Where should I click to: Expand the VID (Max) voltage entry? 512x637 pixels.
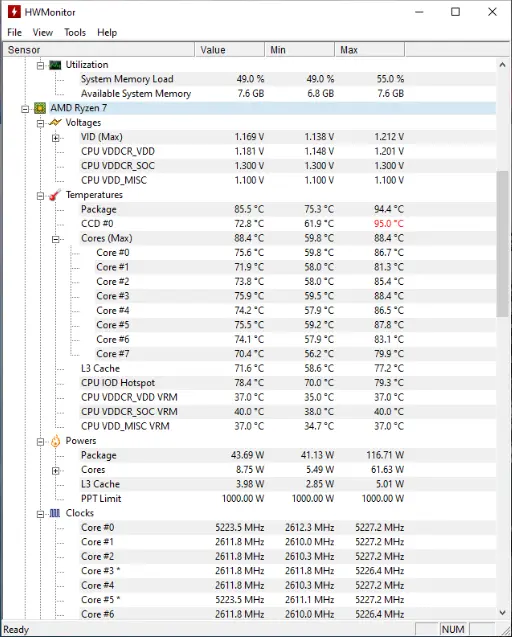(x=56, y=138)
